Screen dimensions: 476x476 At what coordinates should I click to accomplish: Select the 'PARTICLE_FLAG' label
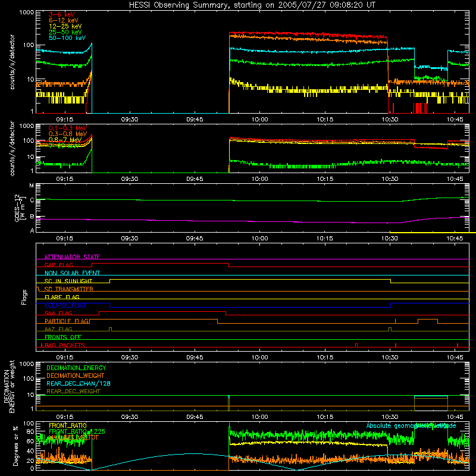coord(67,321)
